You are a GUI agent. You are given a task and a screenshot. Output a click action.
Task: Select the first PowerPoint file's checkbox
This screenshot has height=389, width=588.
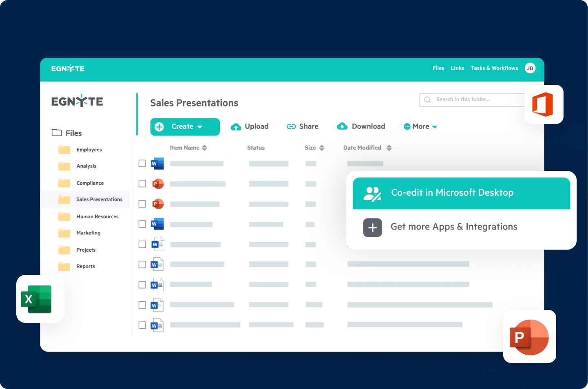click(x=142, y=183)
